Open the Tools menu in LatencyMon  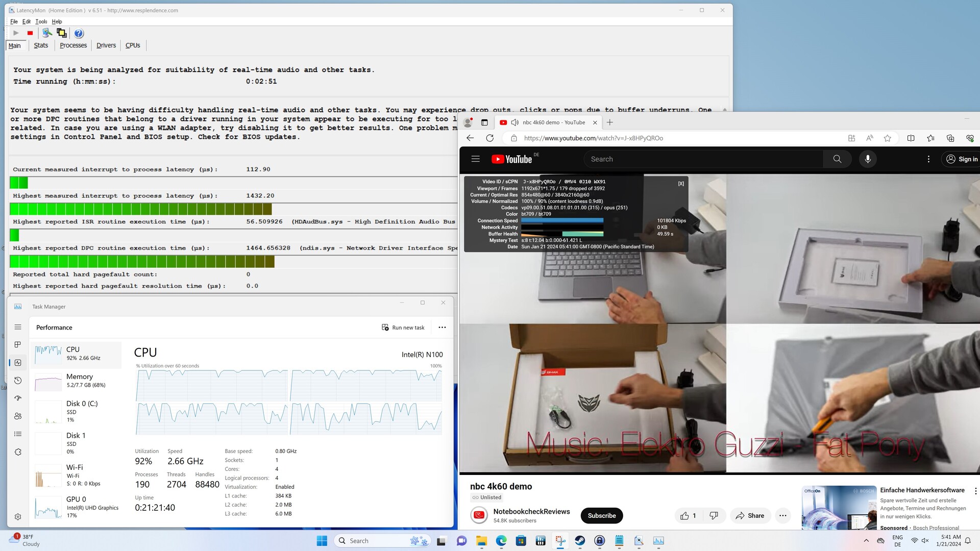click(41, 21)
